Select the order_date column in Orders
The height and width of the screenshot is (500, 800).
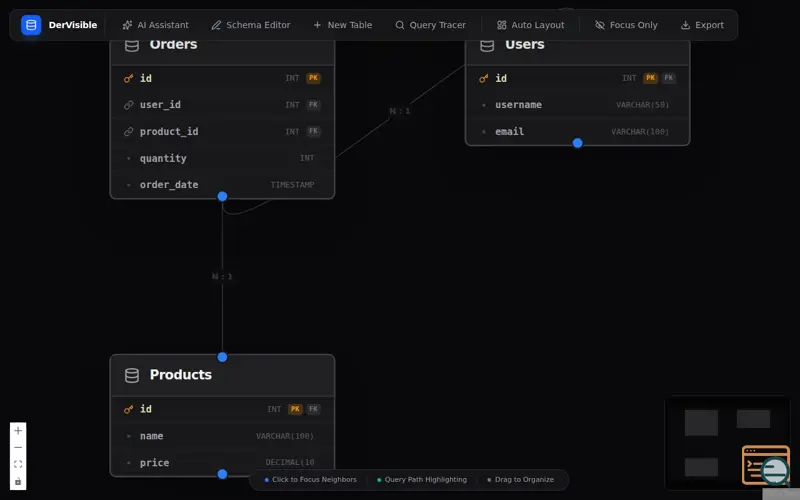(x=222, y=185)
